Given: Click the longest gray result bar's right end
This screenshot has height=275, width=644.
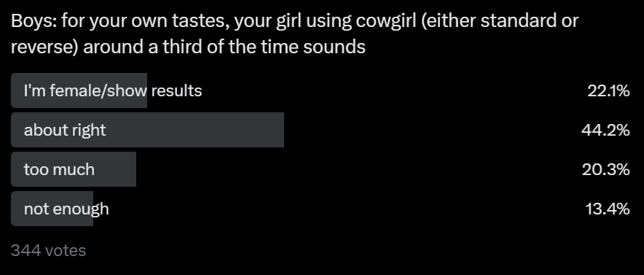Looking at the screenshot, I should [281, 130].
